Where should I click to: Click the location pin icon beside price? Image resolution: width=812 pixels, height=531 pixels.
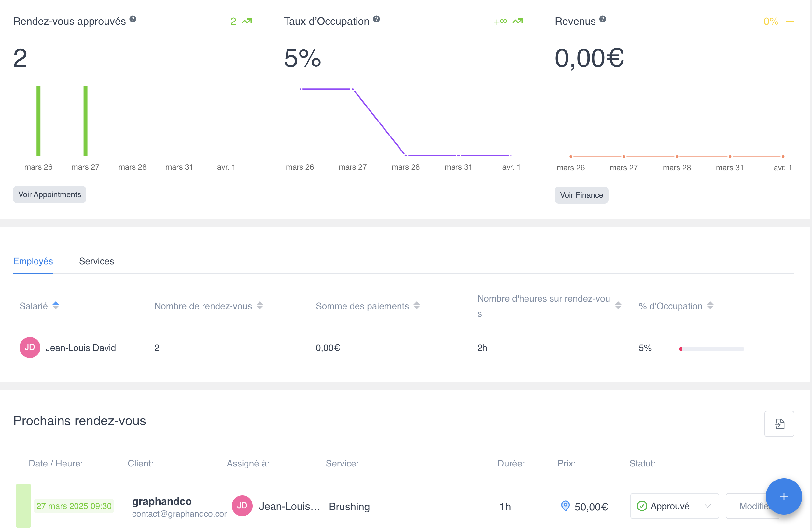coord(565,506)
